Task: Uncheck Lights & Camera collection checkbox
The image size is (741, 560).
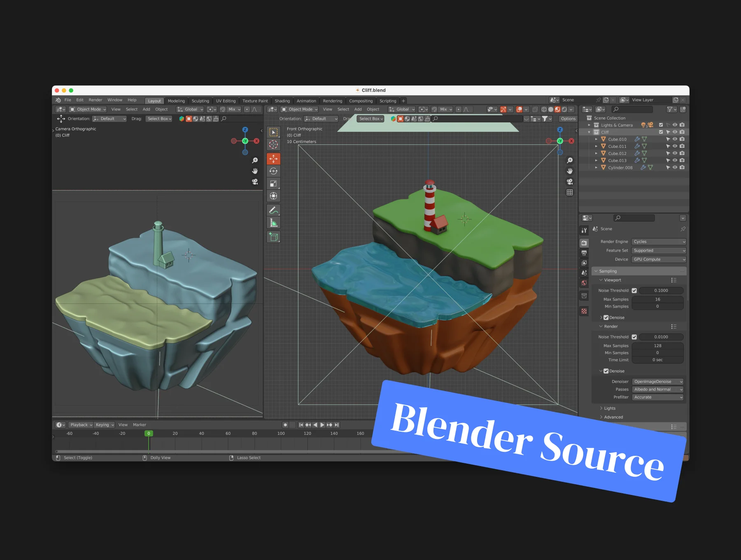Action: point(661,125)
